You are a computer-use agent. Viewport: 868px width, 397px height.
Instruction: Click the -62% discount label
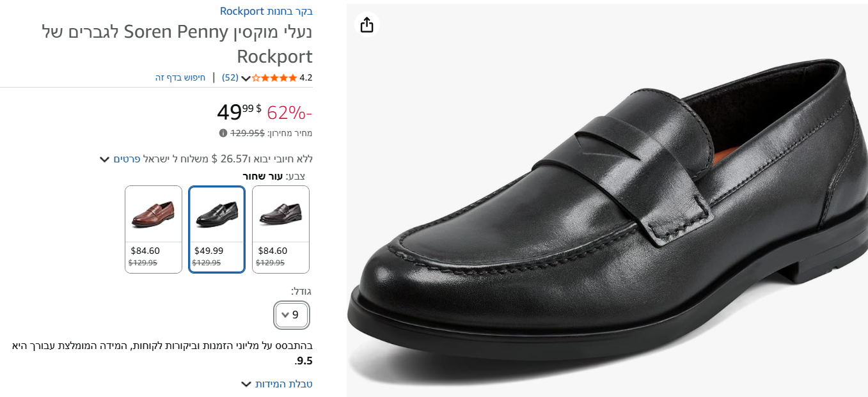coord(289,113)
